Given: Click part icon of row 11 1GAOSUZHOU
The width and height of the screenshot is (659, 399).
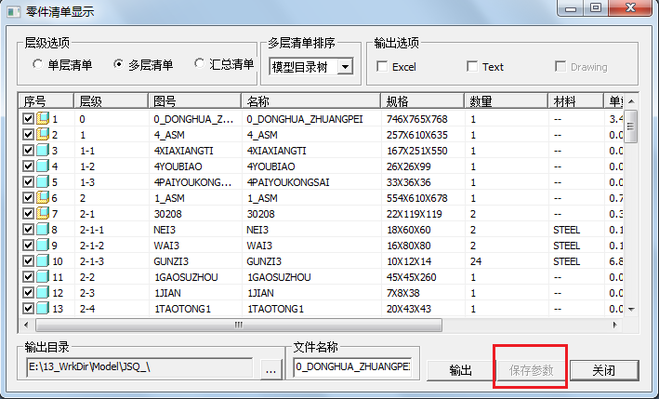Looking at the screenshot, I should click(x=42, y=277).
